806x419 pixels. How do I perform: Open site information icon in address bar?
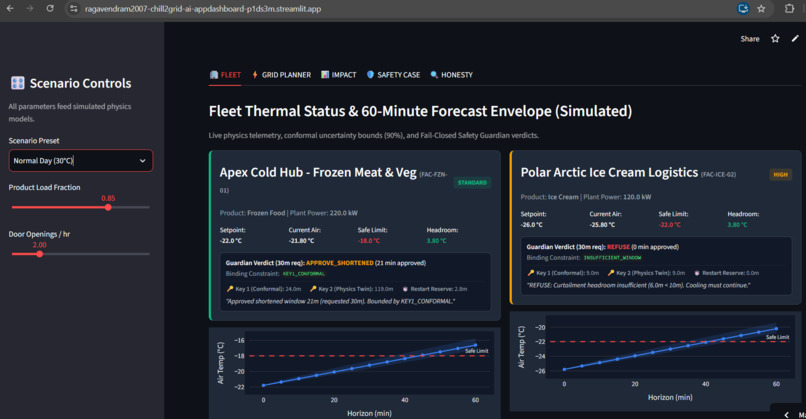coord(74,9)
